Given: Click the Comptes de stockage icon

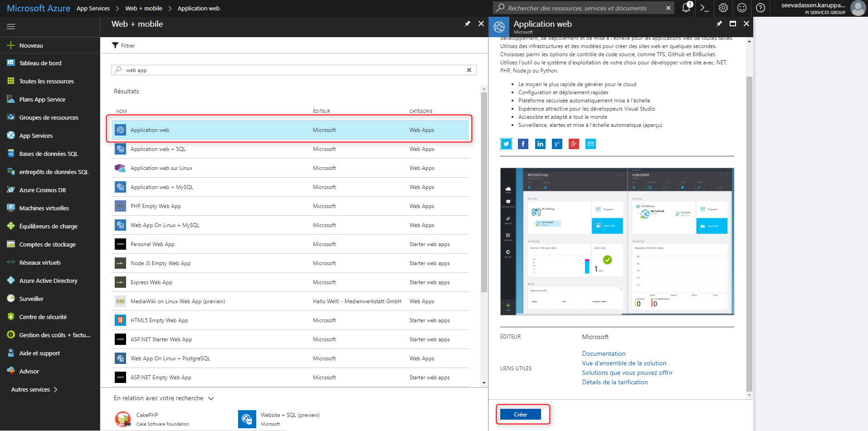Looking at the screenshot, I should [11, 244].
